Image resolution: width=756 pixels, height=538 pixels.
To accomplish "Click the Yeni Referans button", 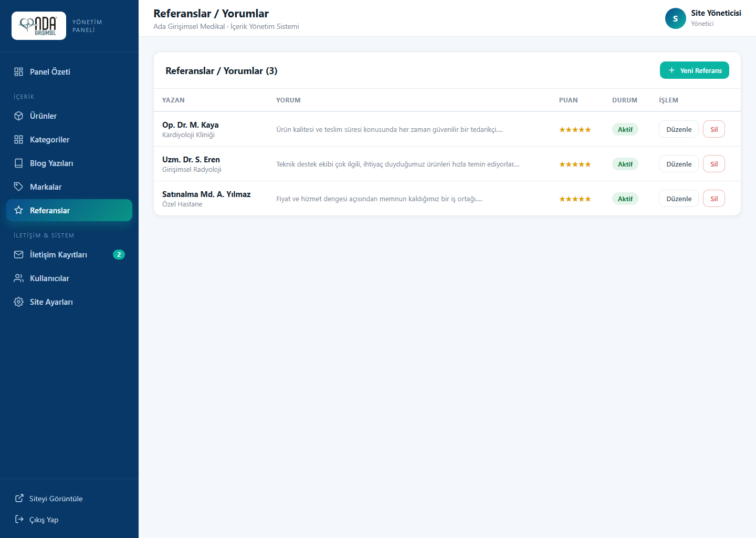I will pos(695,70).
